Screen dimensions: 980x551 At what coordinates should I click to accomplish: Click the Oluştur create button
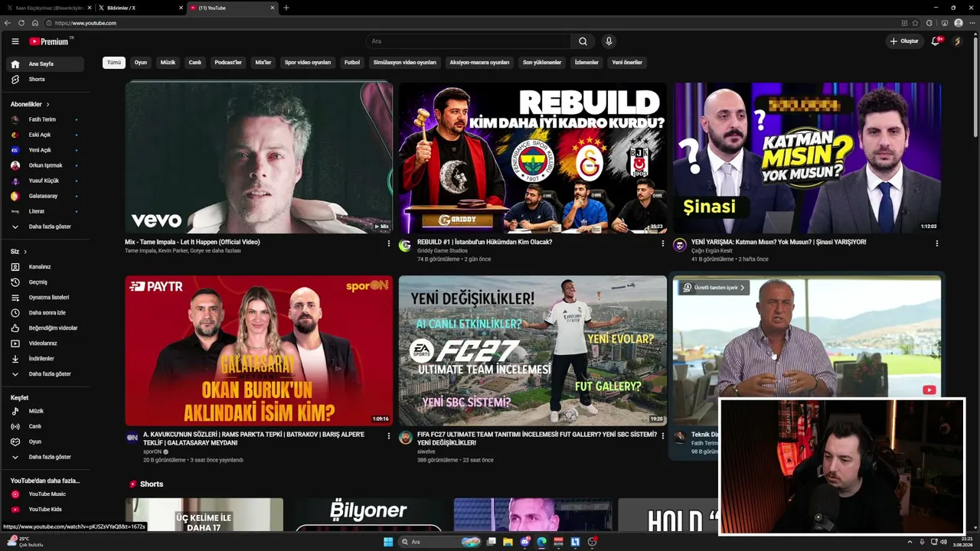tap(904, 41)
